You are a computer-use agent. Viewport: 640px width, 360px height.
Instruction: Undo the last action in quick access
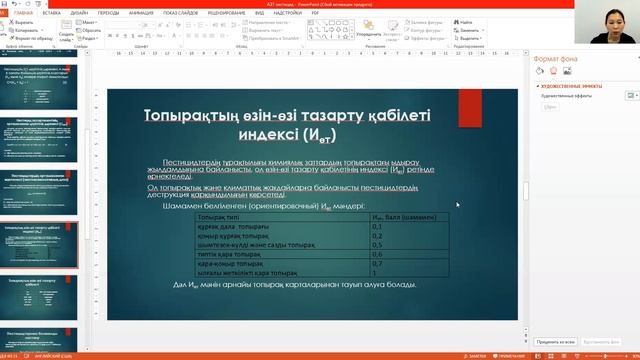pyautogui.click(x=14, y=4)
